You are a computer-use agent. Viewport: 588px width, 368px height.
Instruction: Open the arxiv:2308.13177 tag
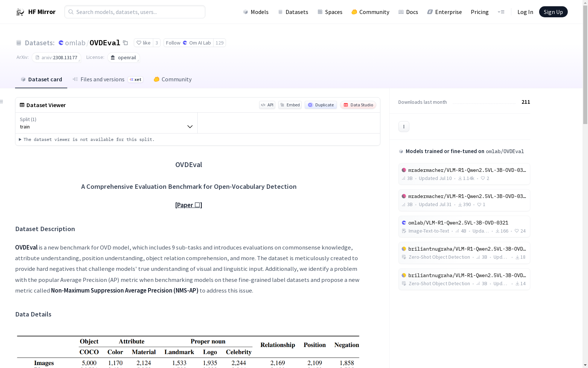click(x=57, y=57)
